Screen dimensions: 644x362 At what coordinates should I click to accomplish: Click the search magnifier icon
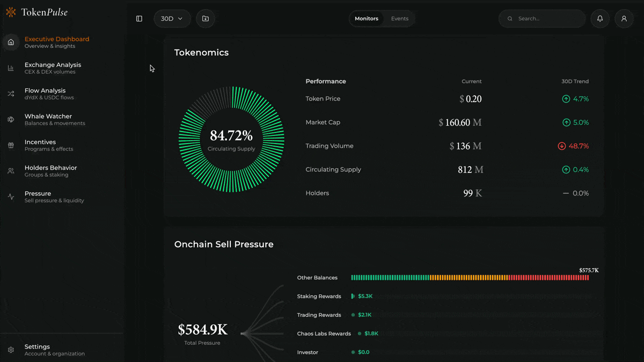(x=509, y=18)
